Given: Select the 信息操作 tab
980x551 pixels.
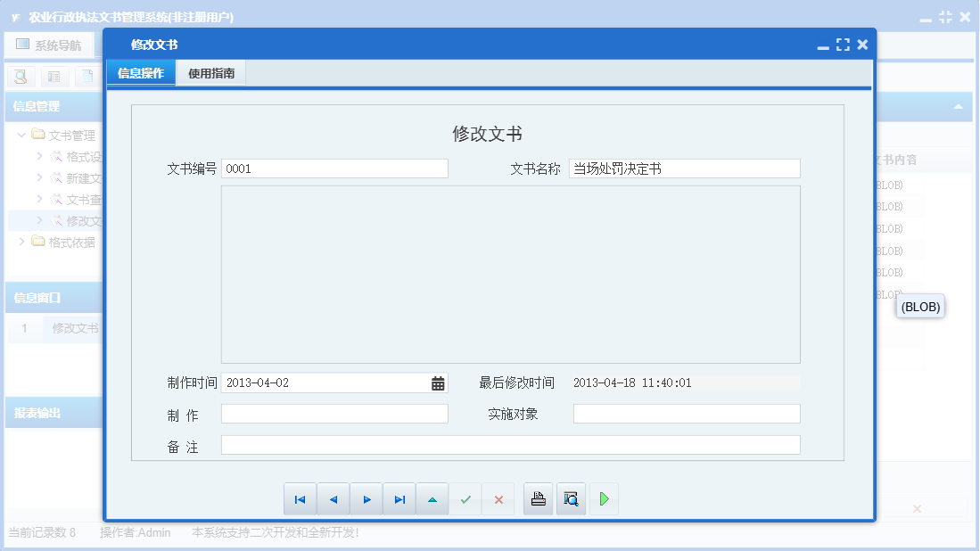Looking at the screenshot, I should (x=141, y=72).
